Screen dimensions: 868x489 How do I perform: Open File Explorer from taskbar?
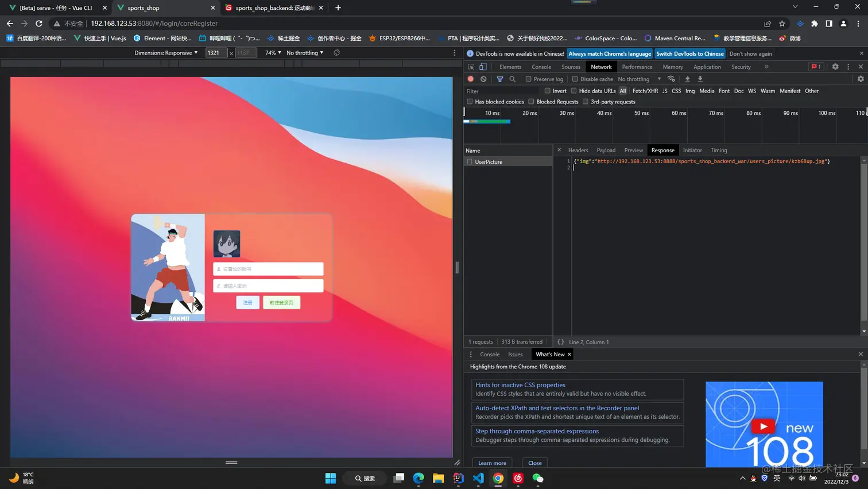click(439, 478)
